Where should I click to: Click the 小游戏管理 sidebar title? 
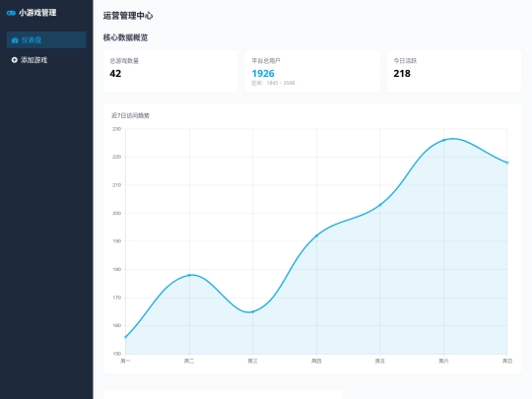37,13
